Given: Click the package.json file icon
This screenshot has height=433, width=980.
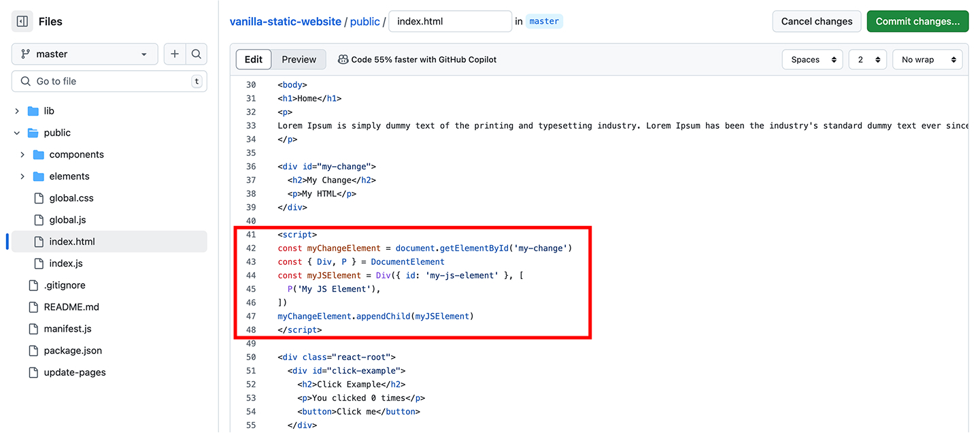Looking at the screenshot, I should [33, 351].
